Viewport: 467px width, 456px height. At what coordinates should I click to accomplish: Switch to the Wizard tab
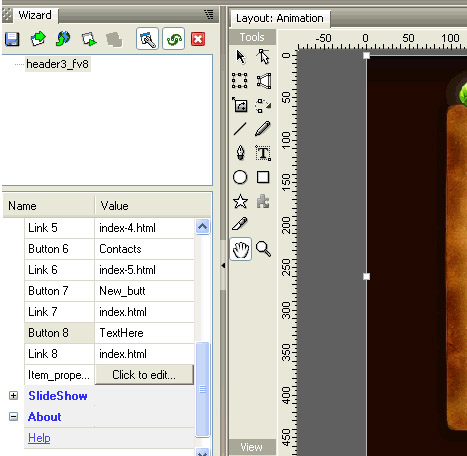tap(35, 15)
